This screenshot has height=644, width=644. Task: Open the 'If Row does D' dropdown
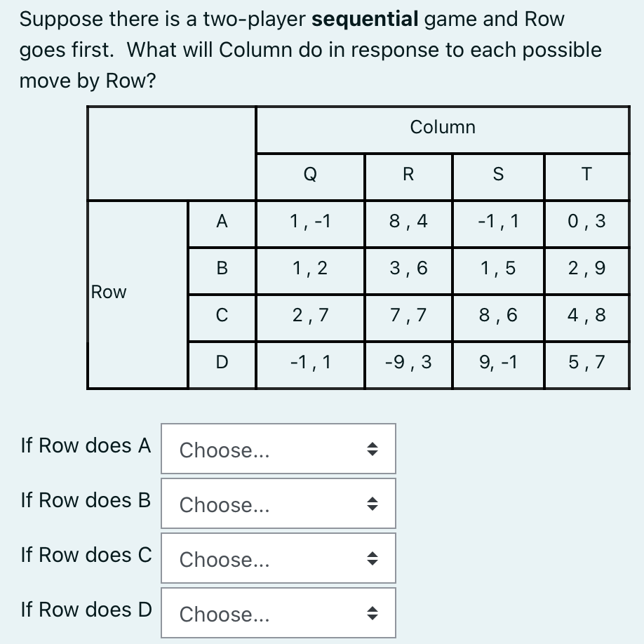click(x=279, y=613)
